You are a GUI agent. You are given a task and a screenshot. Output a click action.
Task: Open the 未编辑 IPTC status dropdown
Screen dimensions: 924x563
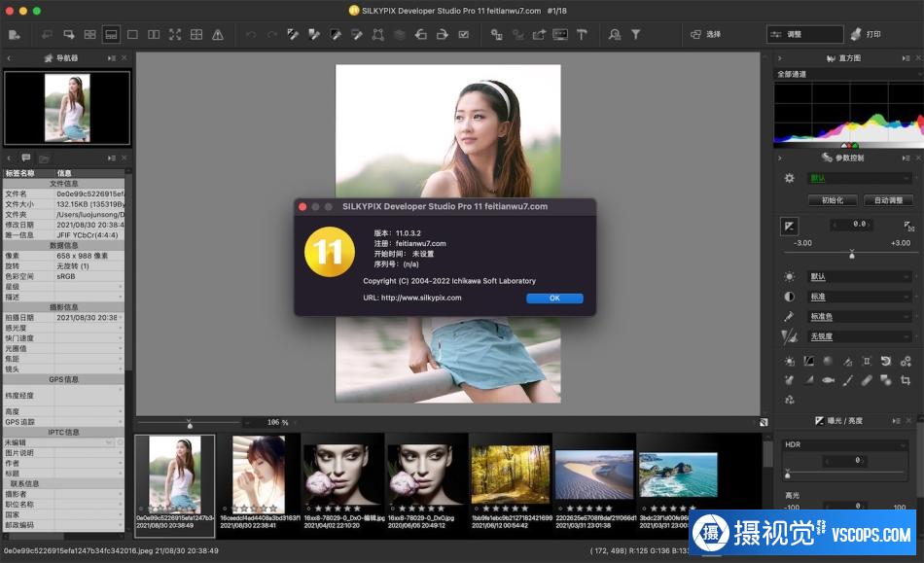[x=59, y=442]
